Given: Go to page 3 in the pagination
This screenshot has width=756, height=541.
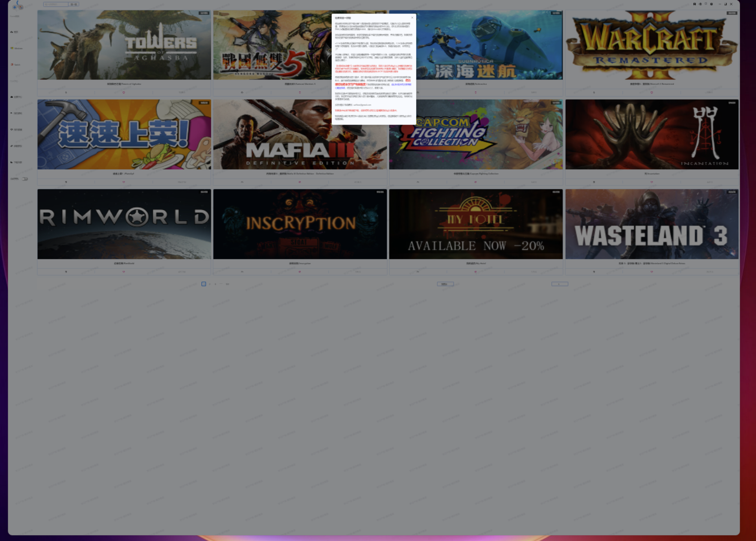Looking at the screenshot, I should pyautogui.click(x=215, y=284).
